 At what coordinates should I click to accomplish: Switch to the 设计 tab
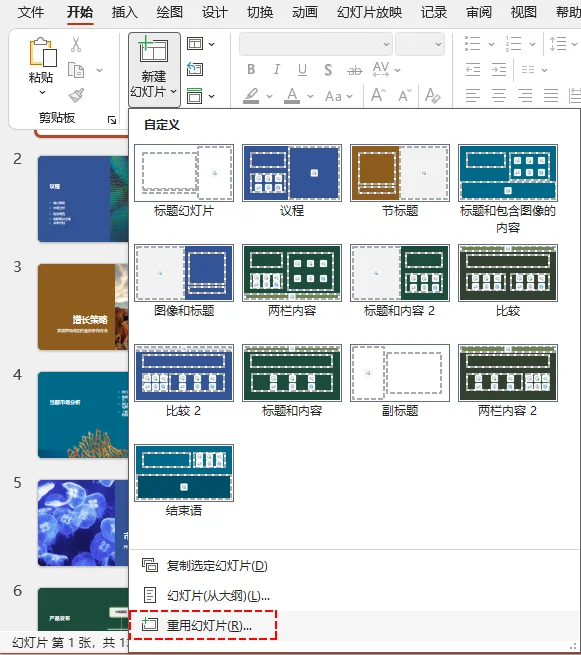[x=215, y=12]
